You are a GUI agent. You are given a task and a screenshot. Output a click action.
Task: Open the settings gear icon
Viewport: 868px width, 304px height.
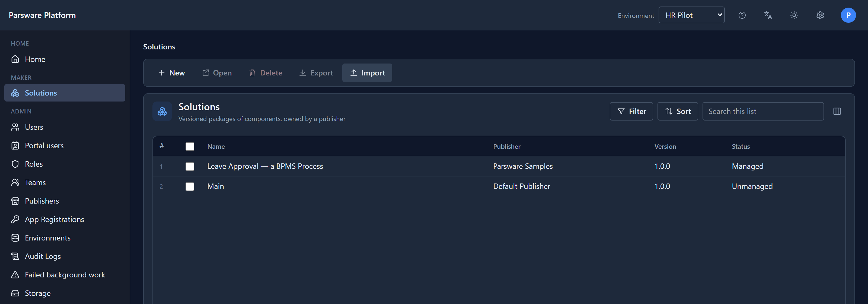[x=820, y=15]
